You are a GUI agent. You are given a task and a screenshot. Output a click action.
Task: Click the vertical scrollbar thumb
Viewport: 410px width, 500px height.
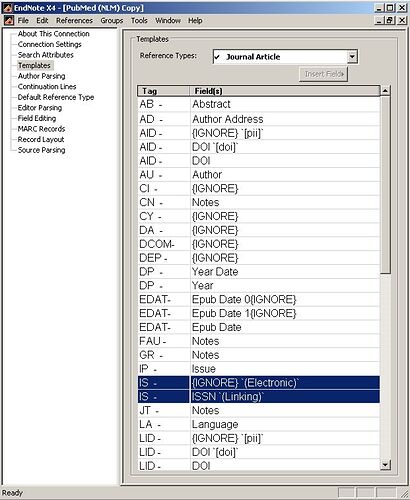click(x=385, y=185)
